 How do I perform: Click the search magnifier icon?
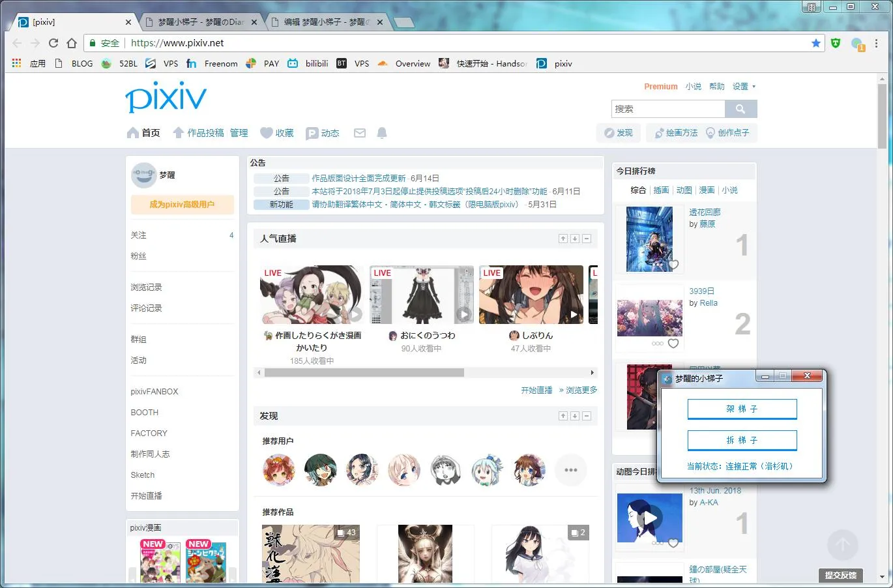741,108
